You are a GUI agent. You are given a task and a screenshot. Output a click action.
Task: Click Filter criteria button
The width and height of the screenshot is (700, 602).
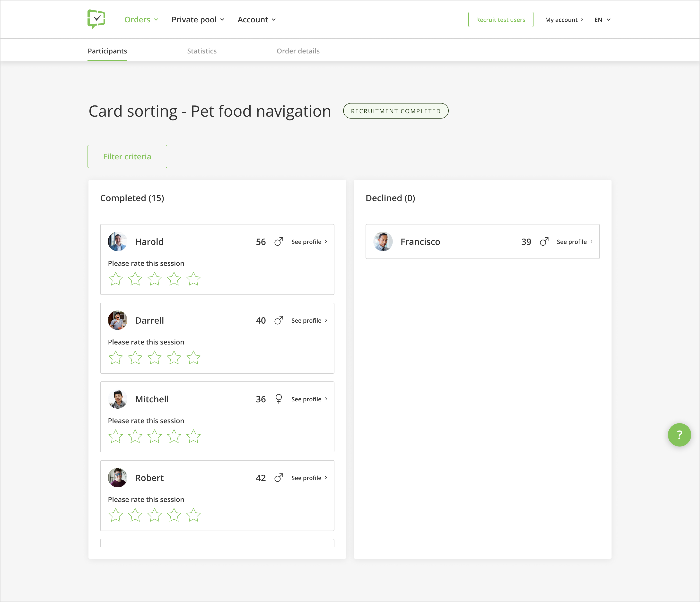(127, 156)
